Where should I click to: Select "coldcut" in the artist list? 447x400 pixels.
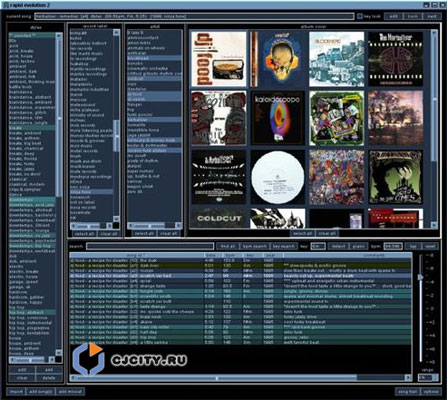click(154, 79)
